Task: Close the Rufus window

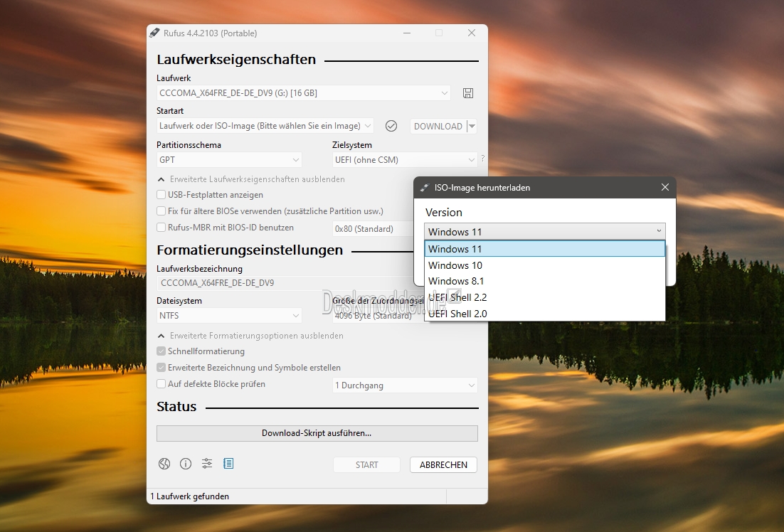Action: click(472, 33)
